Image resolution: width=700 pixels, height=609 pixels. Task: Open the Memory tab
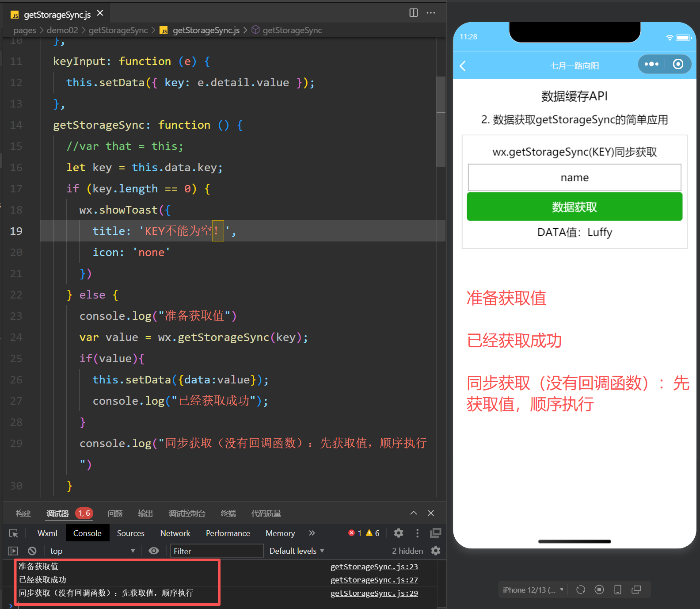[280, 533]
